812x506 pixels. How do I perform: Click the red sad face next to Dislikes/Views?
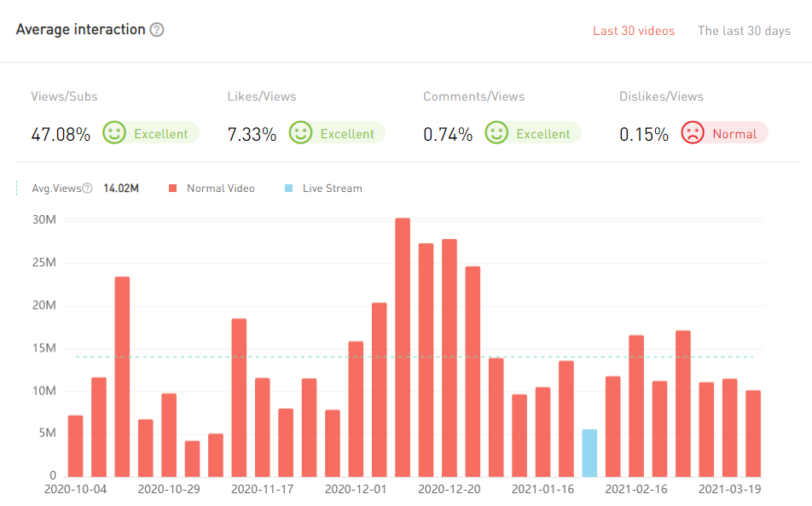click(693, 132)
